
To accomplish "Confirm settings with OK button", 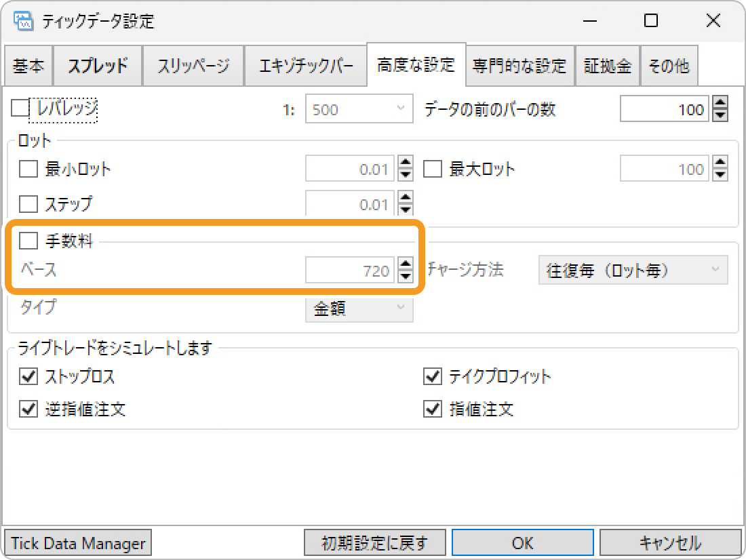I will [x=522, y=543].
